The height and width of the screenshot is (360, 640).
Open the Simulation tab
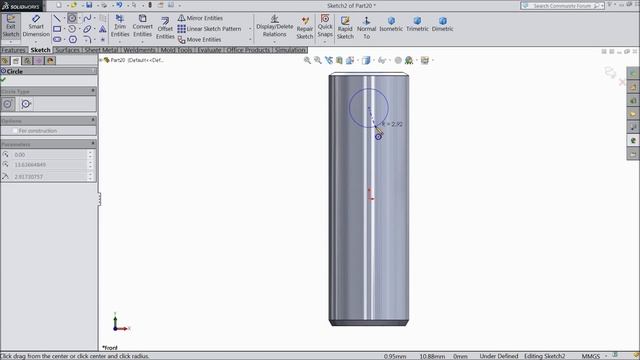point(290,50)
